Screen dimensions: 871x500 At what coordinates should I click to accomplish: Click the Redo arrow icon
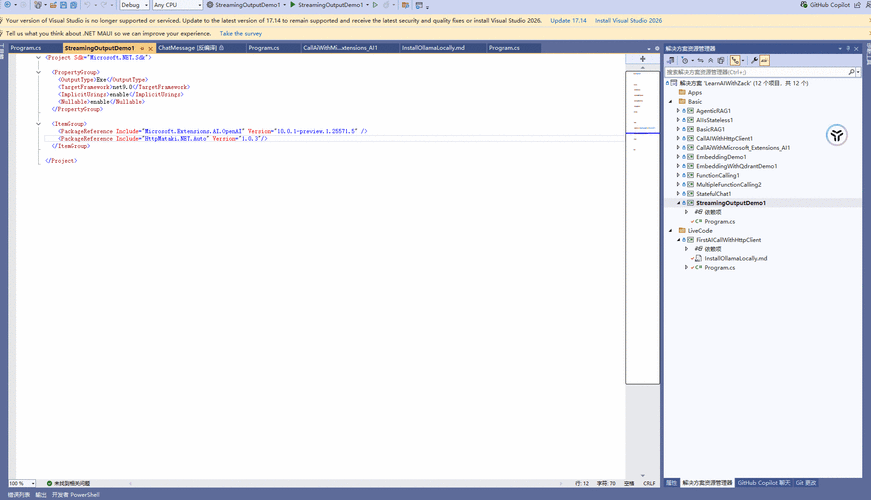tap(103, 4)
